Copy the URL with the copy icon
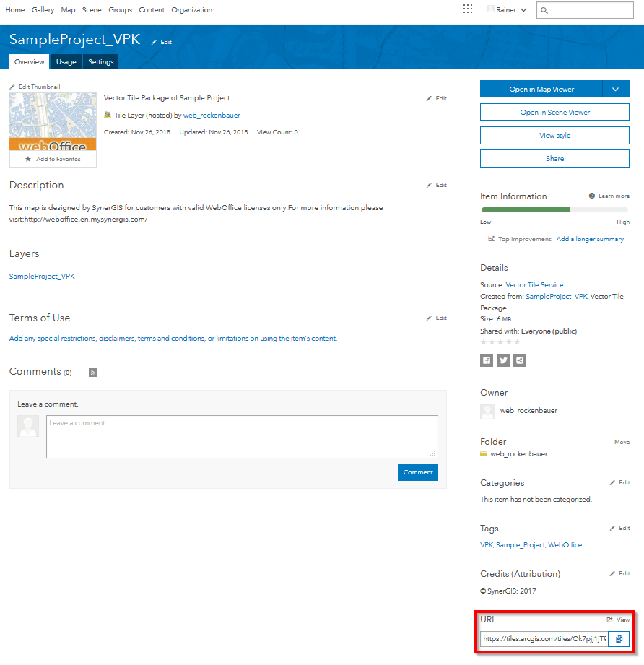 point(619,639)
